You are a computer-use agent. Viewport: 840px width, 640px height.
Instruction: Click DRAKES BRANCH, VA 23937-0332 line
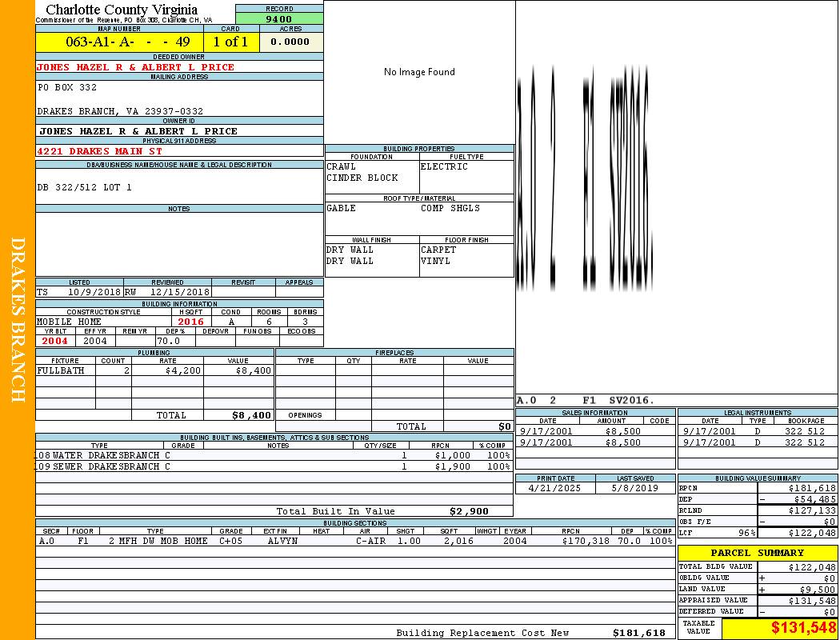(x=120, y=111)
